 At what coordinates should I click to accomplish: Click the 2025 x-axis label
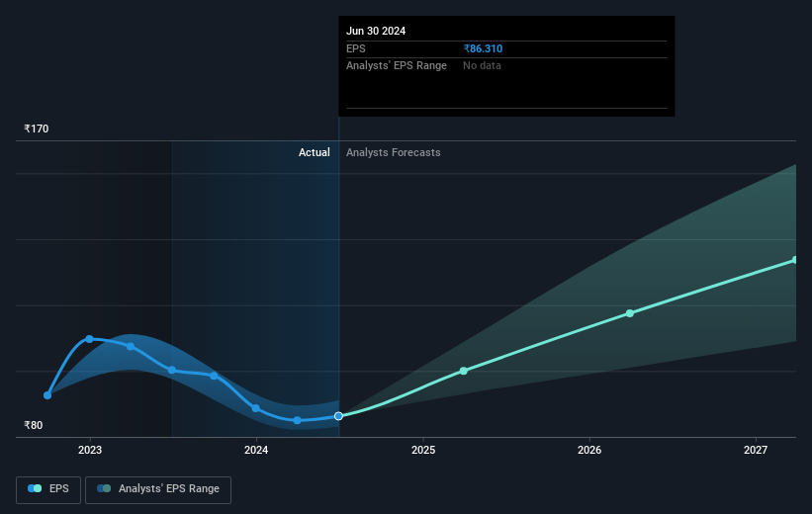click(423, 451)
